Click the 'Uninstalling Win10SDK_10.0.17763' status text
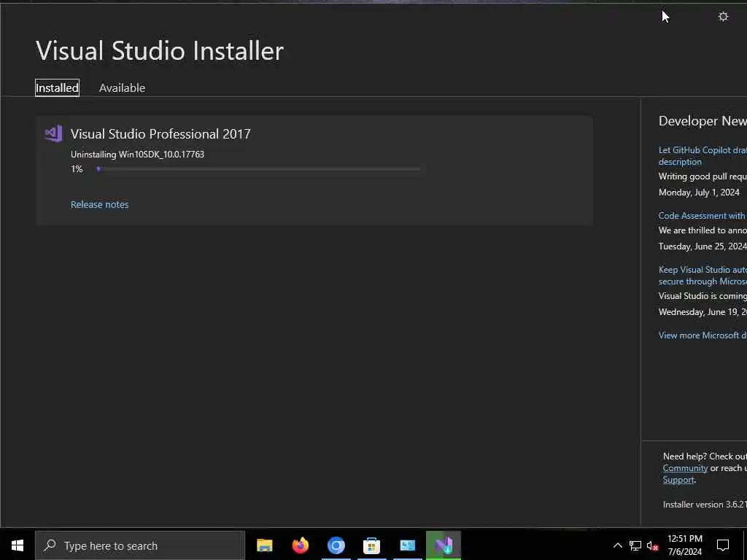Image resolution: width=747 pixels, height=560 pixels. click(137, 155)
